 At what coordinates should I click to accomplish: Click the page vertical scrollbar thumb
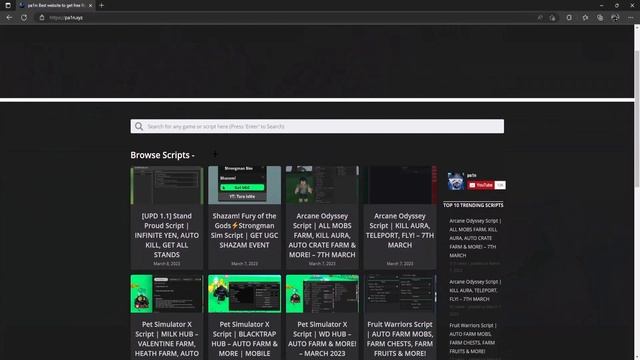pyautogui.click(x=637, y=118)
